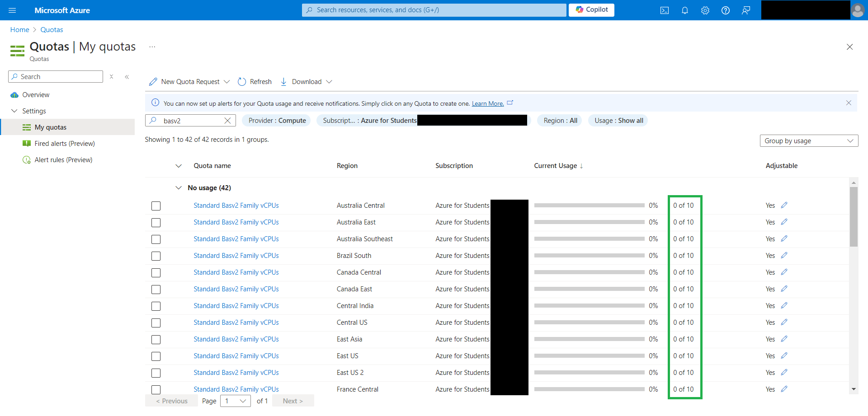Edit quota for Central India row
The width and height of the screenshot is (868, 416).
784,305
